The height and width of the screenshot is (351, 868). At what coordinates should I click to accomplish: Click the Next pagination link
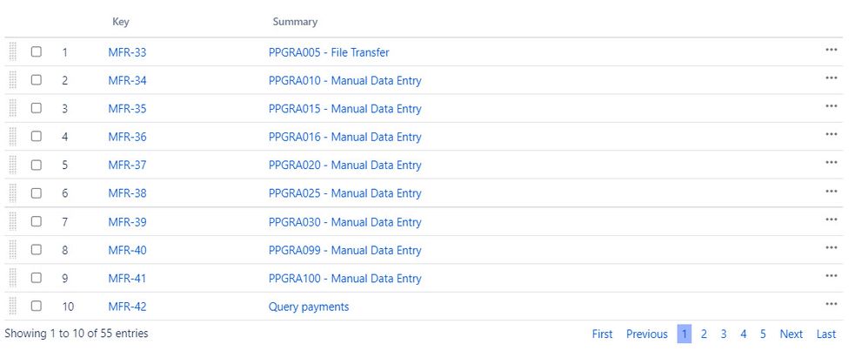791,334
